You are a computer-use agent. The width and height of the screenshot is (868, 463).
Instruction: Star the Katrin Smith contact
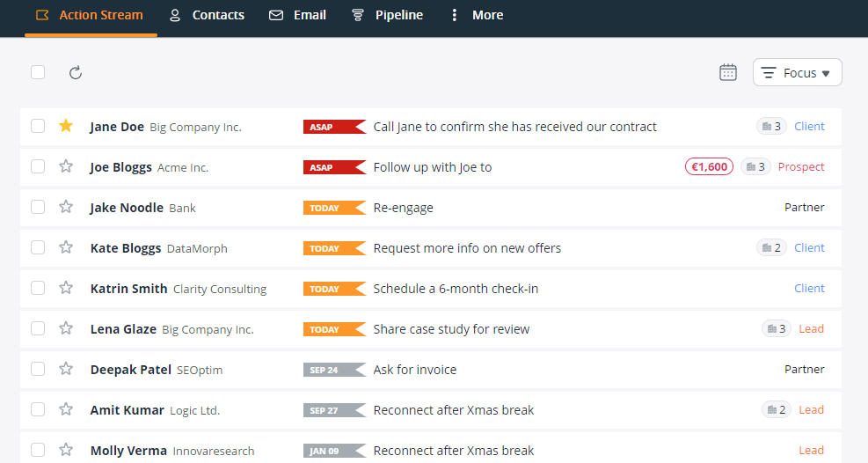click(66, 288)
